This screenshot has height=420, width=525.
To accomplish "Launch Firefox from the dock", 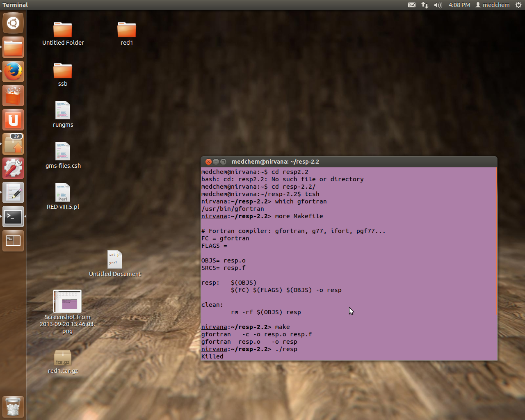I will [x=13, y=71].
